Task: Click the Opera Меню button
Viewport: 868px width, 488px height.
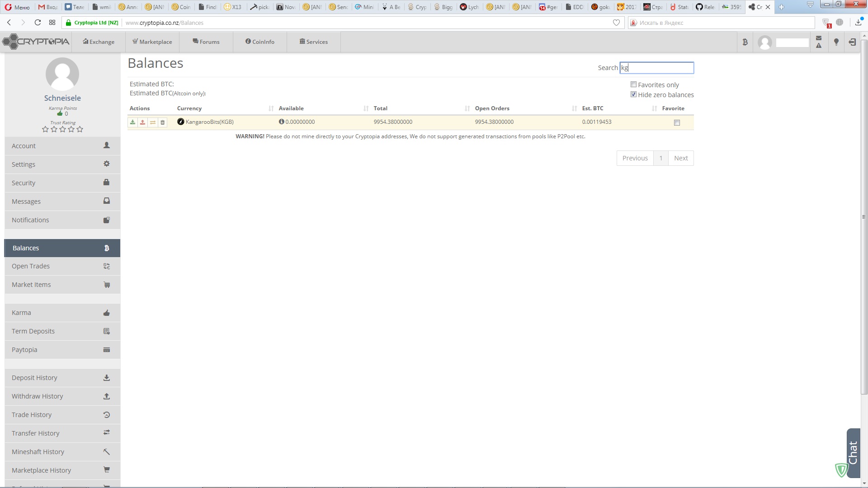Action: [x=17, y=7]
